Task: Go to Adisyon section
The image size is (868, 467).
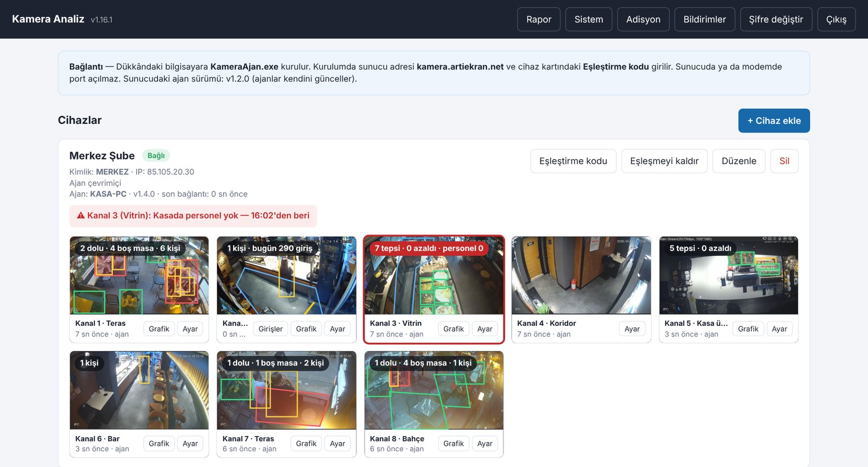Action: pos(643,19)
